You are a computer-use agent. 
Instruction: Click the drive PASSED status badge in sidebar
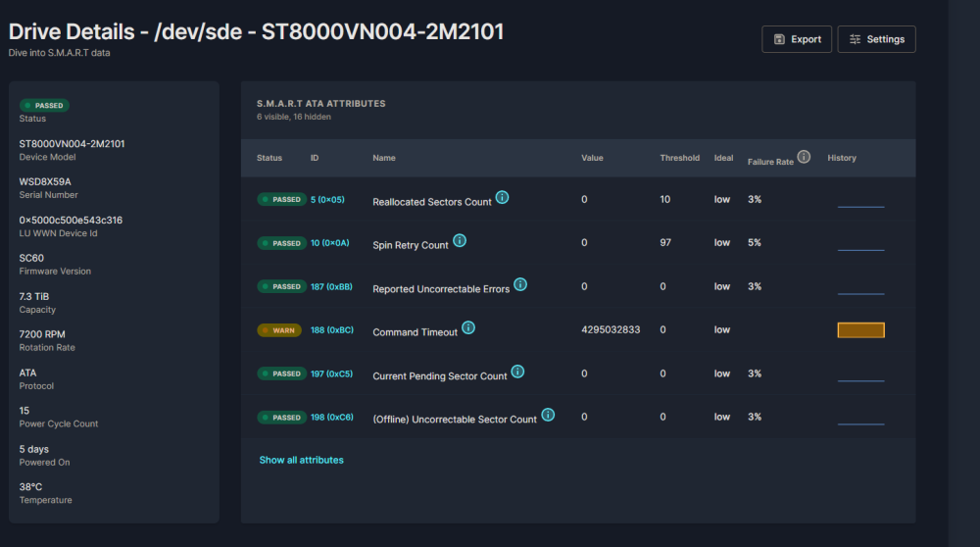tap(44, 105)
